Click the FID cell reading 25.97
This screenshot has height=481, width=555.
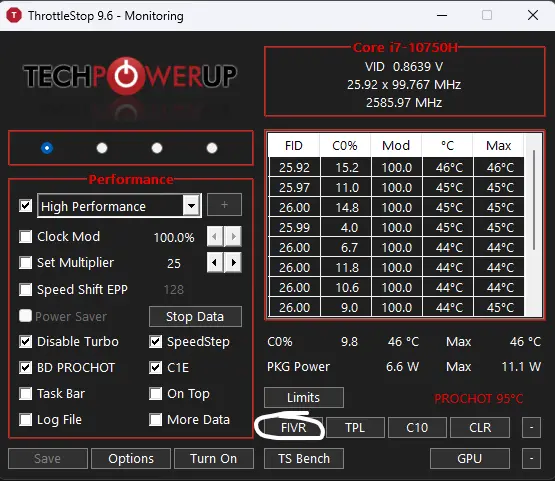(294, 187)
